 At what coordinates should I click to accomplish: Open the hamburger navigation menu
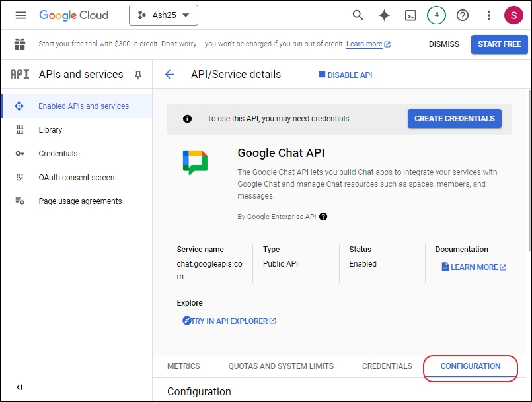(20, 15)
